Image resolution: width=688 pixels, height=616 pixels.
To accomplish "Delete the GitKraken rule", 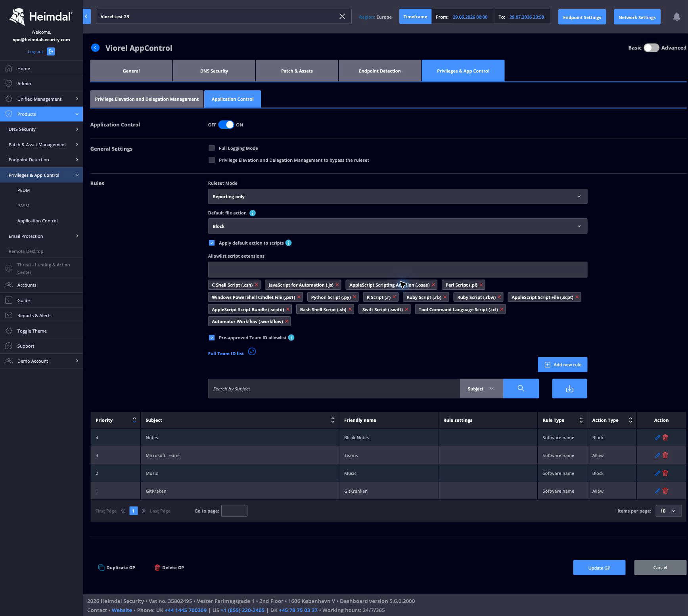I will 665,491.
